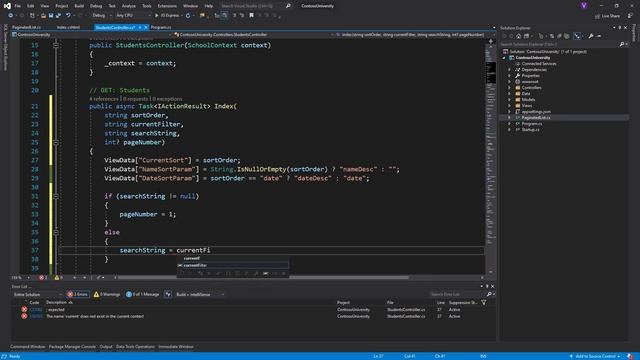Open the Package Manager Console tab
This screenshot has width=640, height=360.
(x=72, y=347)
